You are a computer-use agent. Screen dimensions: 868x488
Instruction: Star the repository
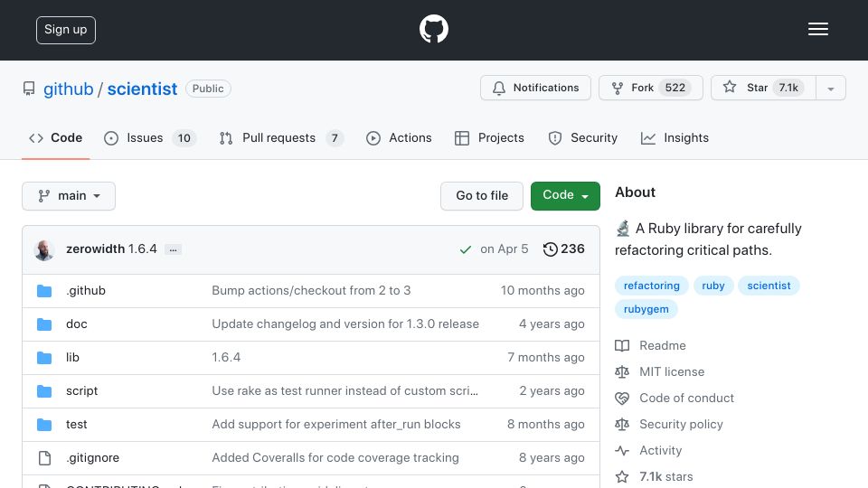tap(763, 88)
